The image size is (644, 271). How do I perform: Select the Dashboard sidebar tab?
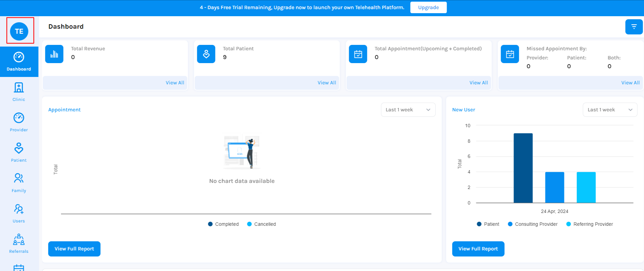coord(19,62)
